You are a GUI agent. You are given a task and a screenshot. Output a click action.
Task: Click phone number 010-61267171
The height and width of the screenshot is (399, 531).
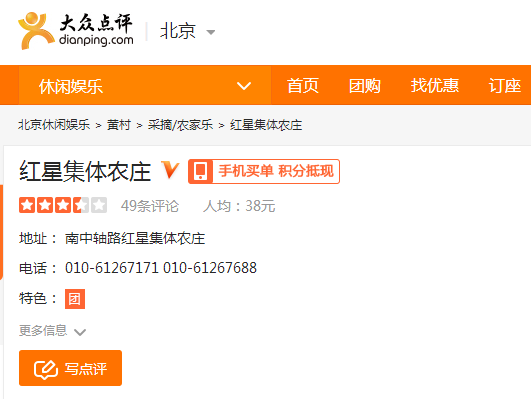(x=111, y=268)
